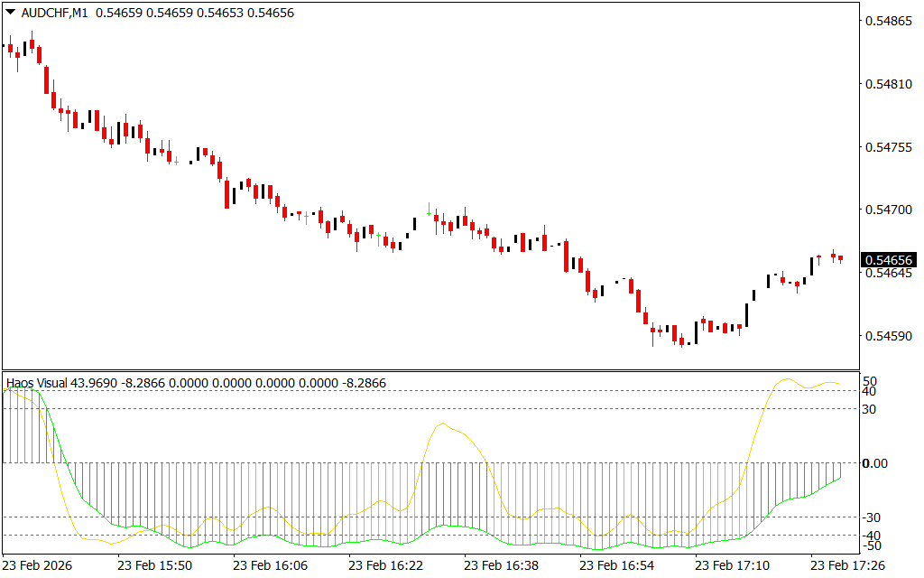Click the 0.00 indicator level label
Image resolution: width=924 pixels, height=578 pixels.
[x=876, y=463]
